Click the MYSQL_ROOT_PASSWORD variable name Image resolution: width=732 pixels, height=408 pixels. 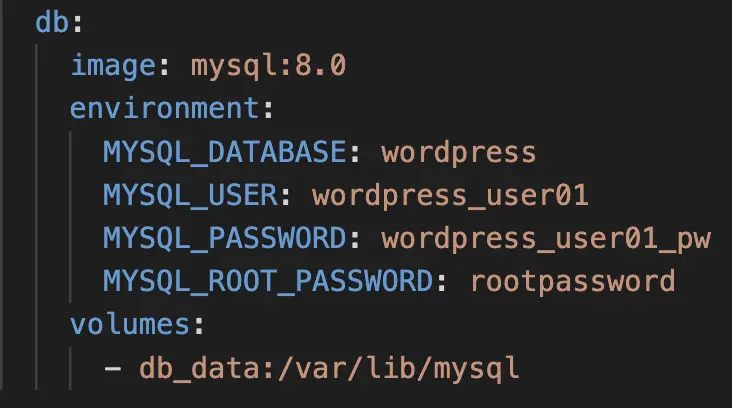[268, 281]
